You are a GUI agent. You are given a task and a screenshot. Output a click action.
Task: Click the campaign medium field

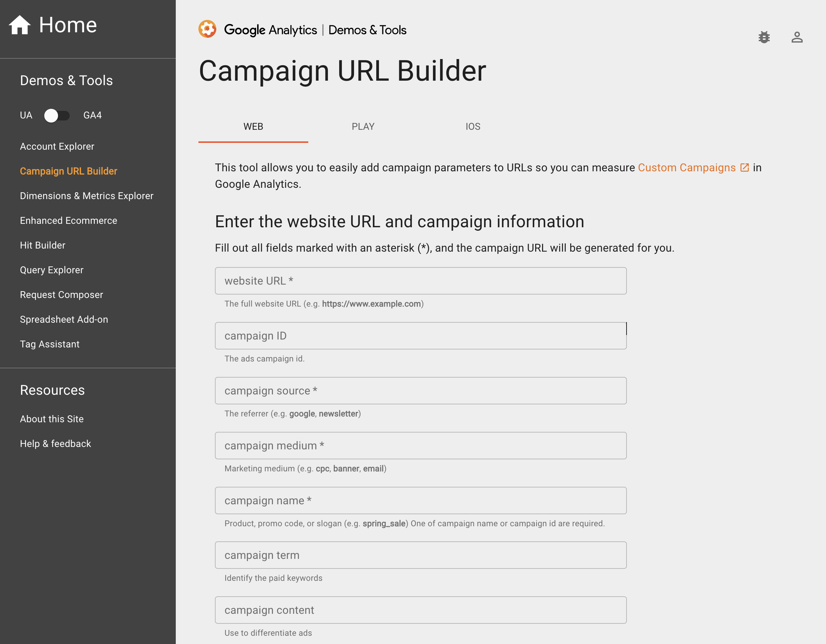(x=421, y=446)
